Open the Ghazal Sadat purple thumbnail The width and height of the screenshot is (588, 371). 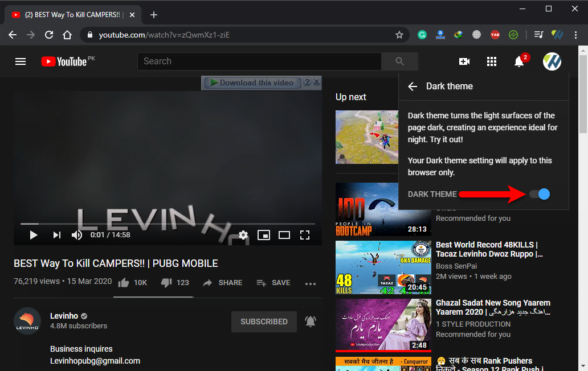coord(383,325)
